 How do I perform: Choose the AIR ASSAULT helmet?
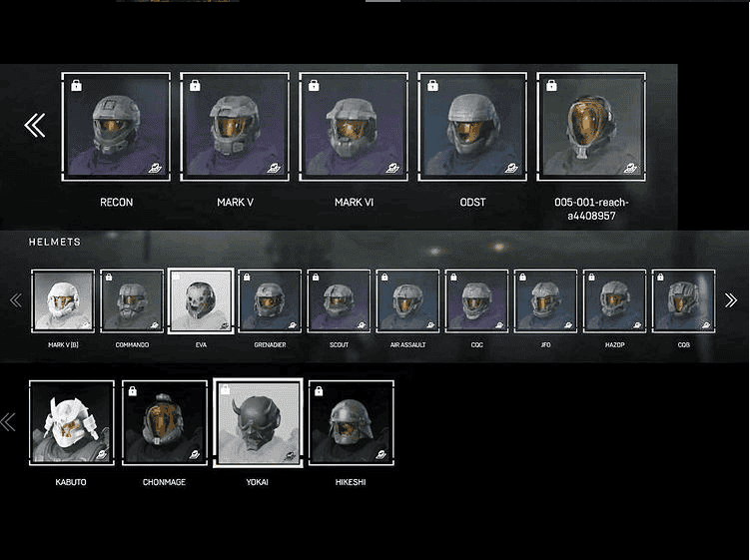[407, 300]
